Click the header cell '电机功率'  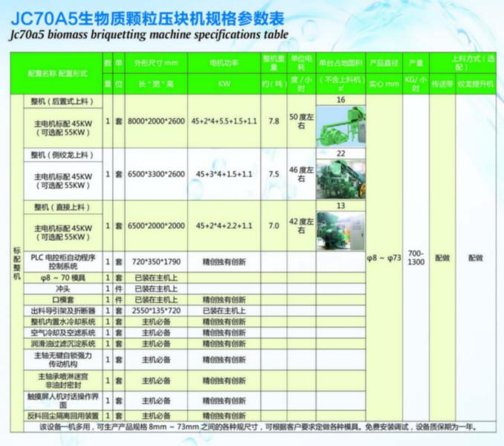[224, 63]
